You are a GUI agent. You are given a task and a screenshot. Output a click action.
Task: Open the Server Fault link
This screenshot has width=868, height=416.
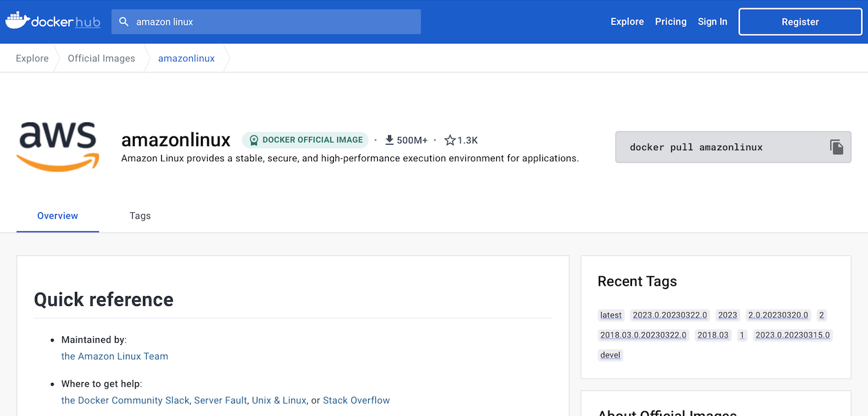220,400
